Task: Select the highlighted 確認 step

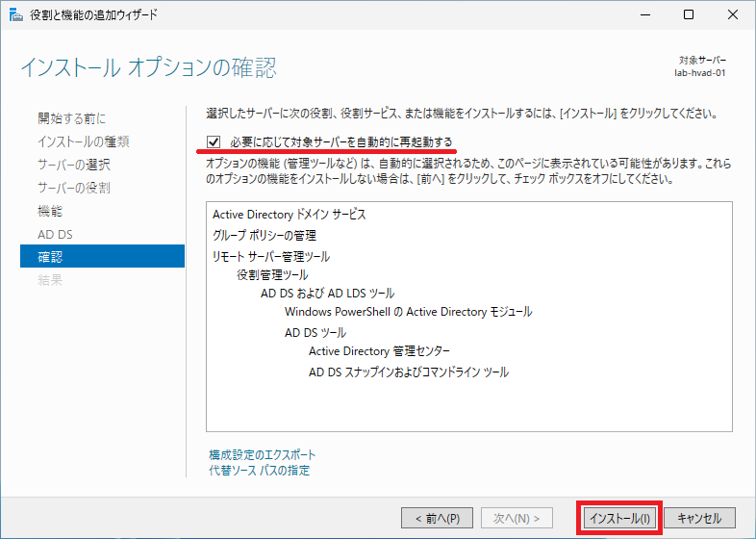Action: tap(102, 256)
